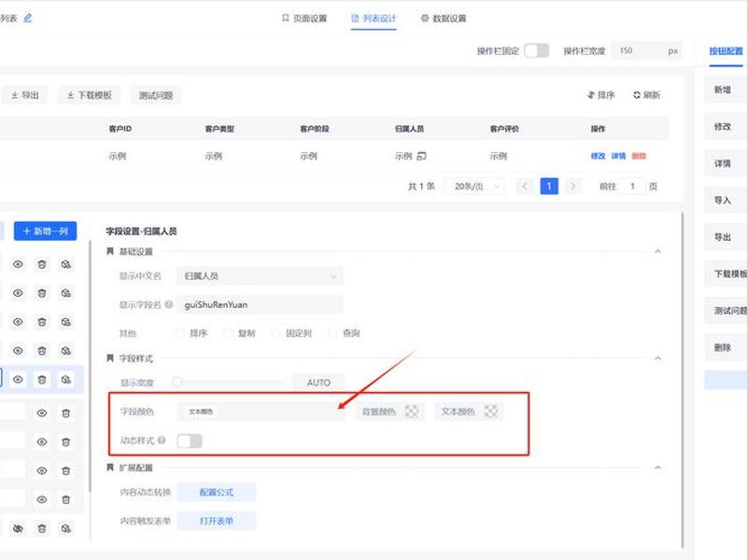Screen dimensions: 747x560
Task: Open the 20条/页 page size dropdown
Action: tap(474, 186)
